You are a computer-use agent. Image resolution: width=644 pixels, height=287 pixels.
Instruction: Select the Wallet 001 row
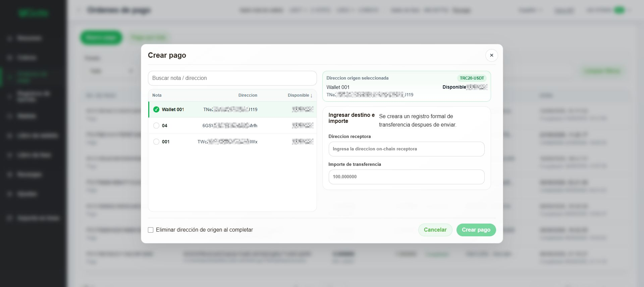tap(232, 109)
